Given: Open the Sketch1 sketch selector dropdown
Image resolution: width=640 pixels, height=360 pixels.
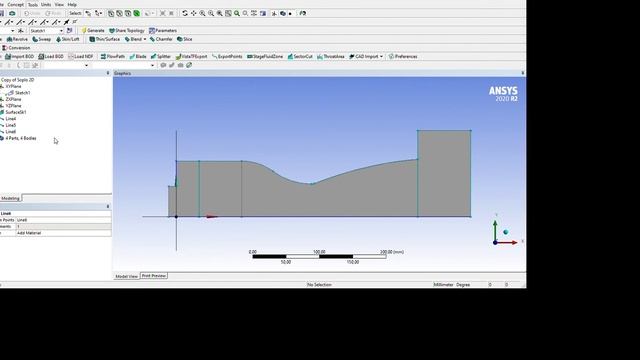Looking at the screenshot, I should click(x=61, y=31).
